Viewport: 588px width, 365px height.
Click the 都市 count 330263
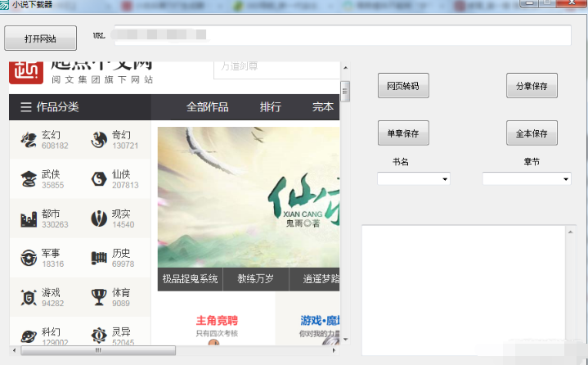tap(55, 224)
